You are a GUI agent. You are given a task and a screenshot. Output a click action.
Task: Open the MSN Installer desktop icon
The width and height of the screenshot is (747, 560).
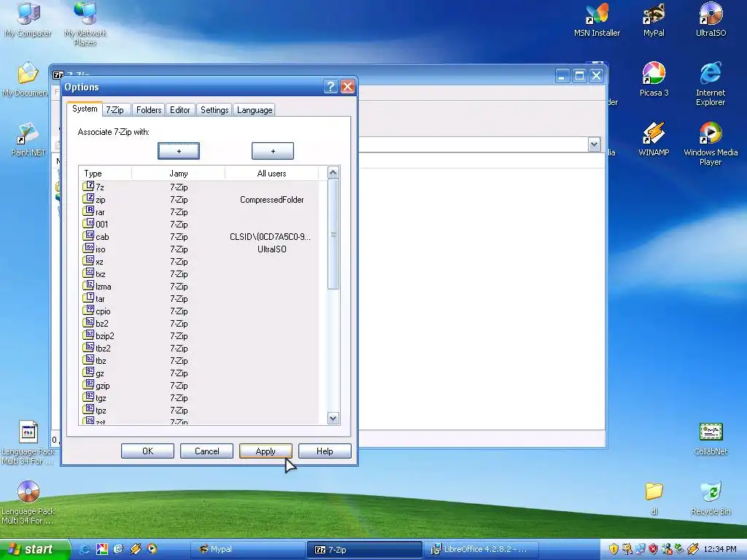coord(597,19)
